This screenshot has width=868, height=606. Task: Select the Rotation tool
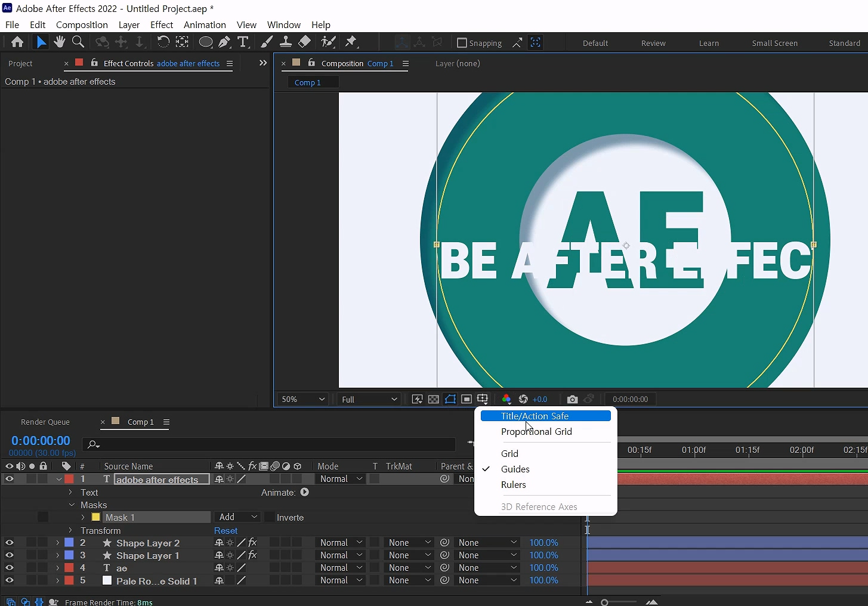click(163, 42)
